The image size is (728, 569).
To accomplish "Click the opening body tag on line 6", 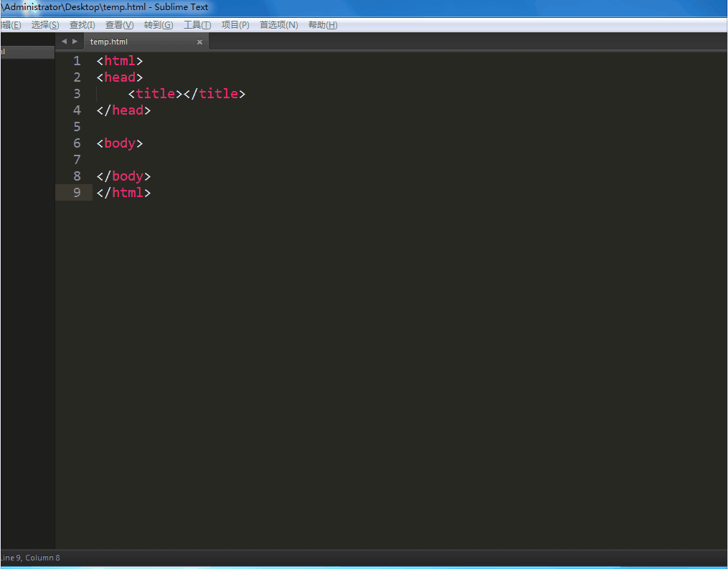I will tap(120, 143).
